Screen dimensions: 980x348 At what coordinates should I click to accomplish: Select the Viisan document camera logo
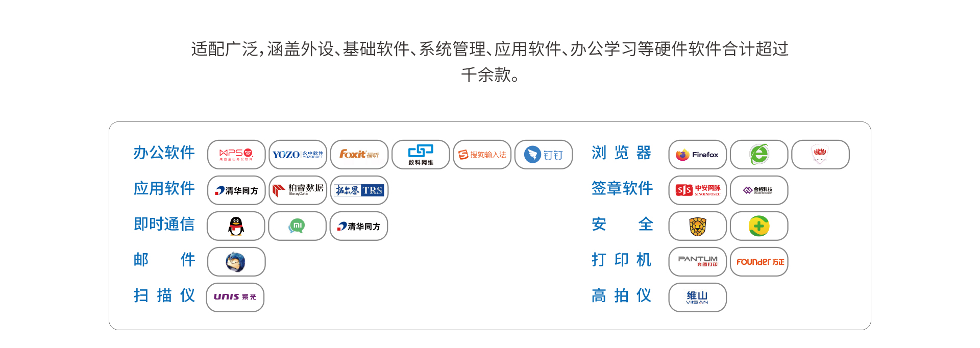coord(698,297)
